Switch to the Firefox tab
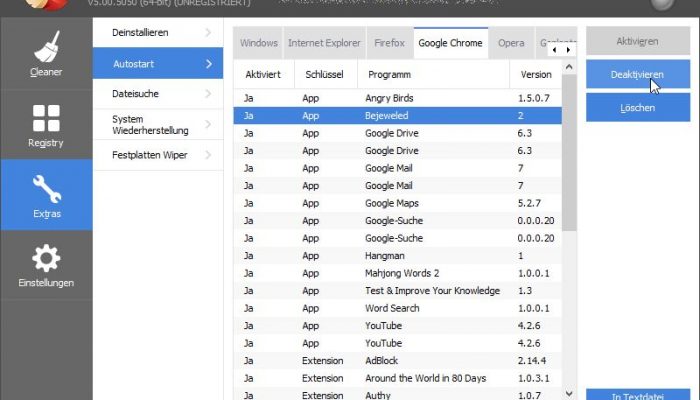Screen dimensions: 700x400 (x=390, y=43)
